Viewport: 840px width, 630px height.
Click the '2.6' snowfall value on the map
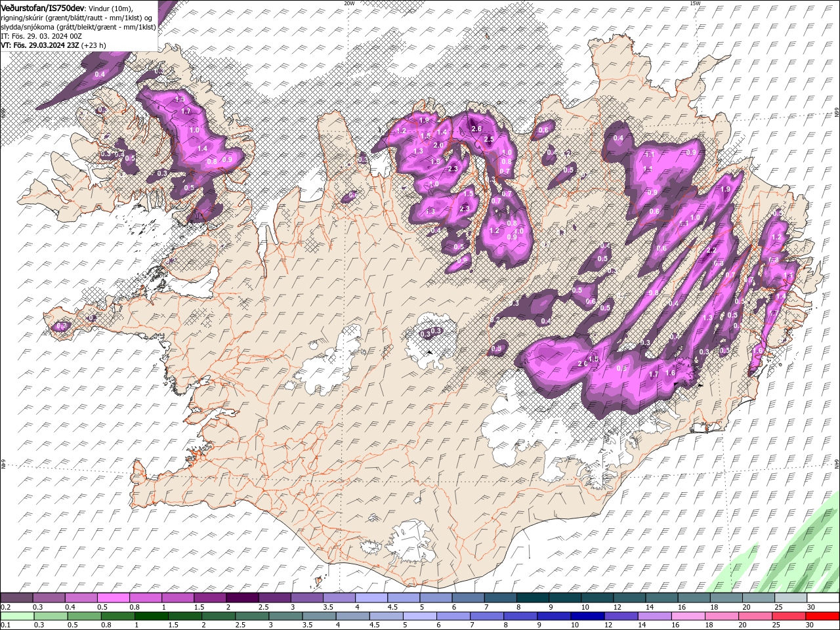click(476, 129)
